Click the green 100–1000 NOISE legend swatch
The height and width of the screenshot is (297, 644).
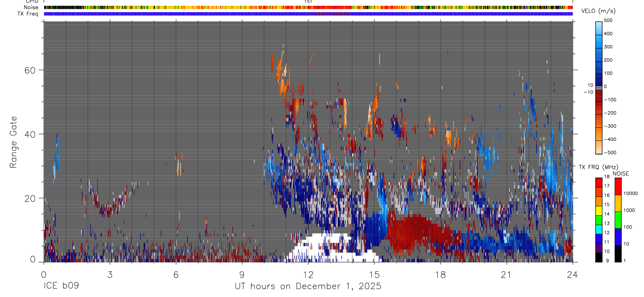pos(618,219)
